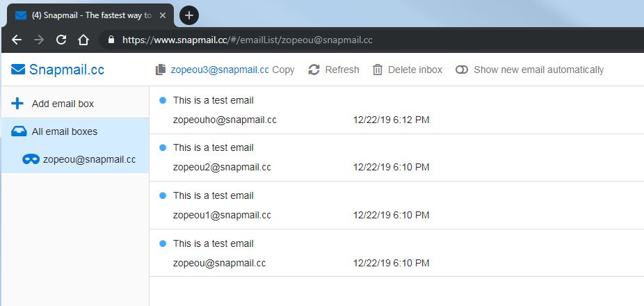Click the Copy link next to address
Screen dimensions: 644x306
pyautogui.click(x=283, y=70)
